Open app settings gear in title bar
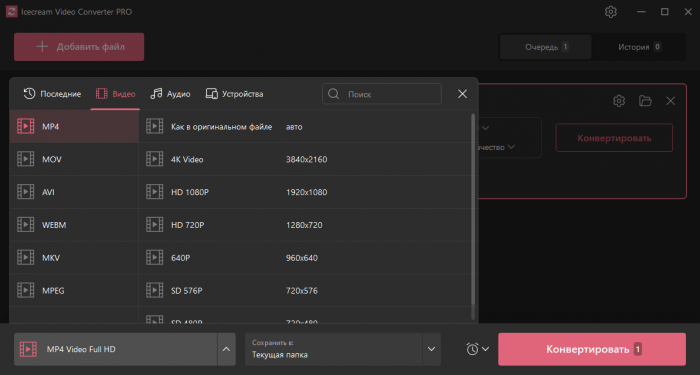This screenshot has height=375, width=700. 611,12
